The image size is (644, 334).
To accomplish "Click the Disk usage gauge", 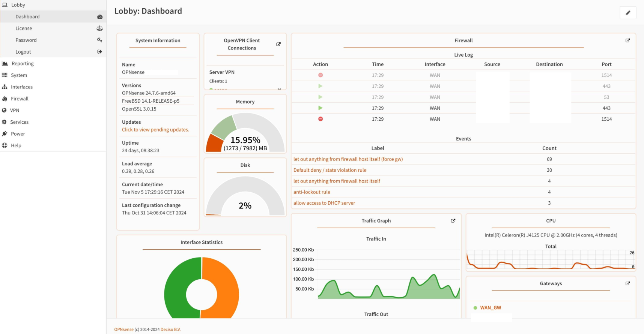I will [245, 196].
